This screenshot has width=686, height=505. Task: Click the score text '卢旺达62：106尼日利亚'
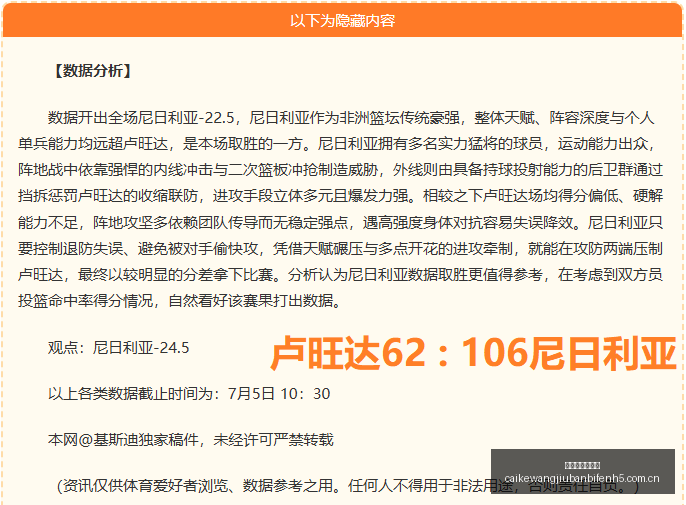point(473,353)
